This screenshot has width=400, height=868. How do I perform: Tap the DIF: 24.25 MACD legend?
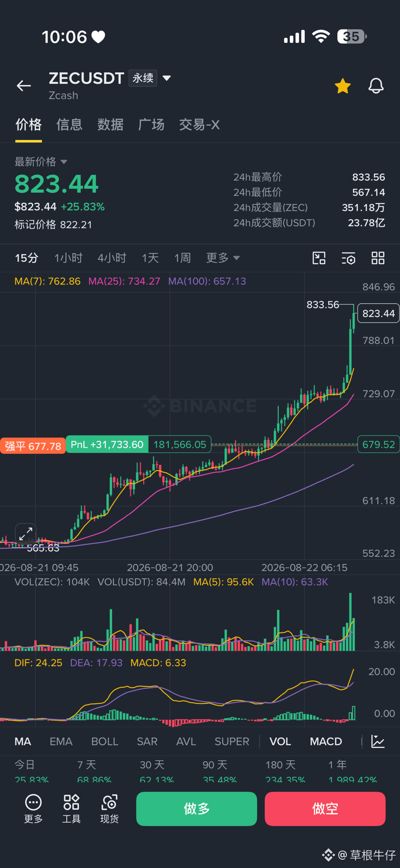38,663
